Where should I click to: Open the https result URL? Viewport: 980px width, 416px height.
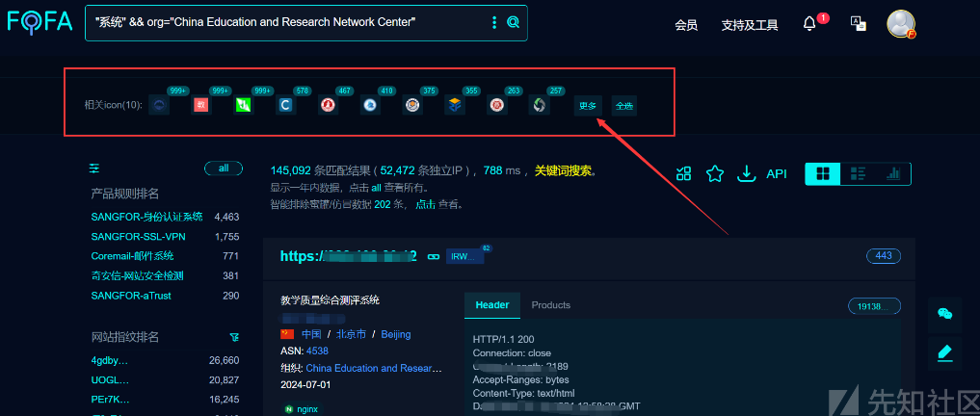point(349,256)
